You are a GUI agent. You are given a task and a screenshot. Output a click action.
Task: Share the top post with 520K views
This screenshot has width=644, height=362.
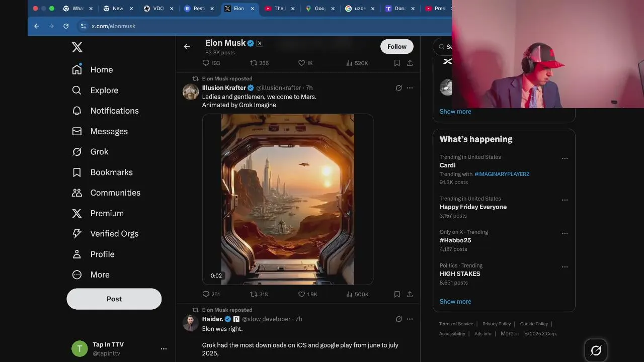tap(410, 63)
